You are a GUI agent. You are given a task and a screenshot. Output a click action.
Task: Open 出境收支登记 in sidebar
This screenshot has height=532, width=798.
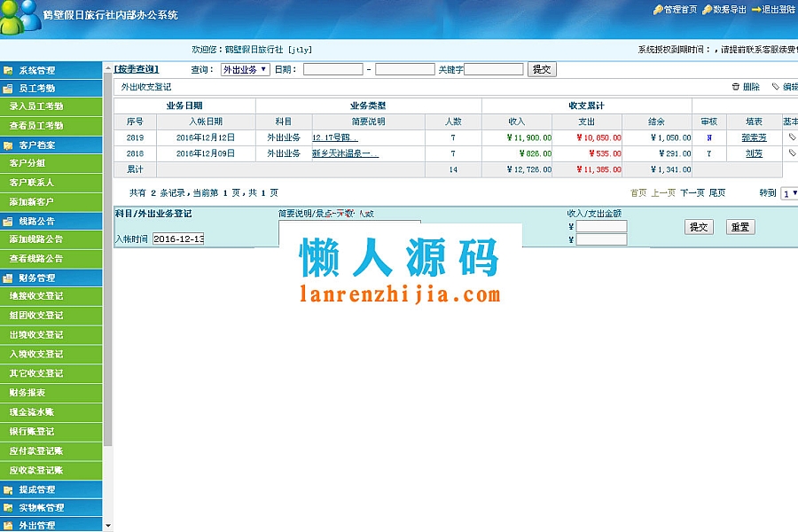click(51, 335)
